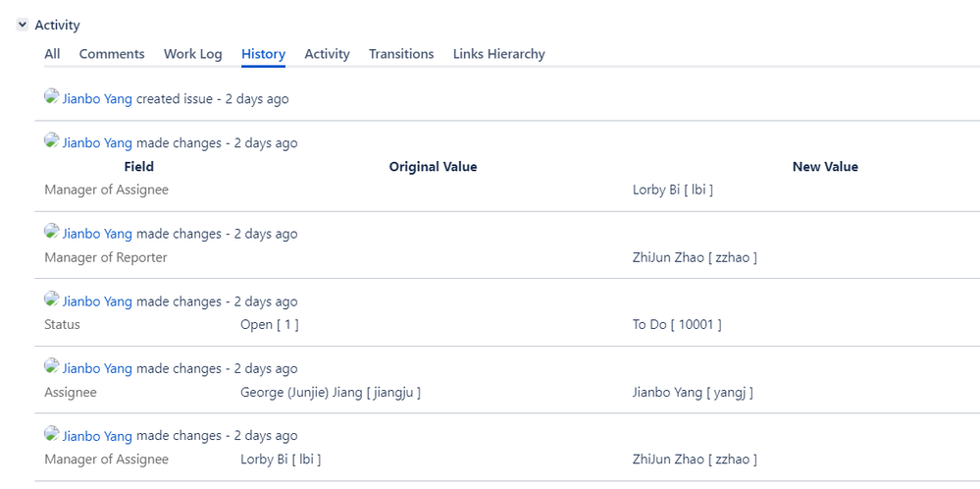
Task: Click avatar icon in Manager of Reporter entry
Action: coord(52,232)
